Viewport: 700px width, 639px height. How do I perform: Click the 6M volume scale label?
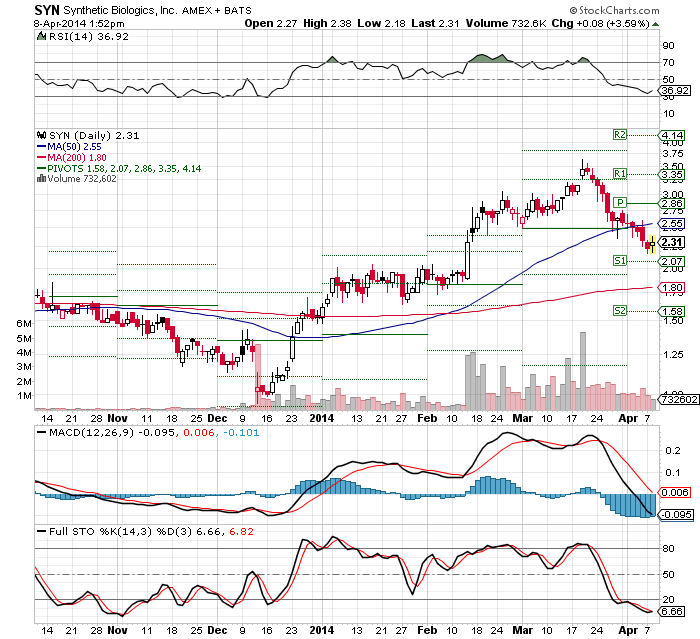pos(24,323)
